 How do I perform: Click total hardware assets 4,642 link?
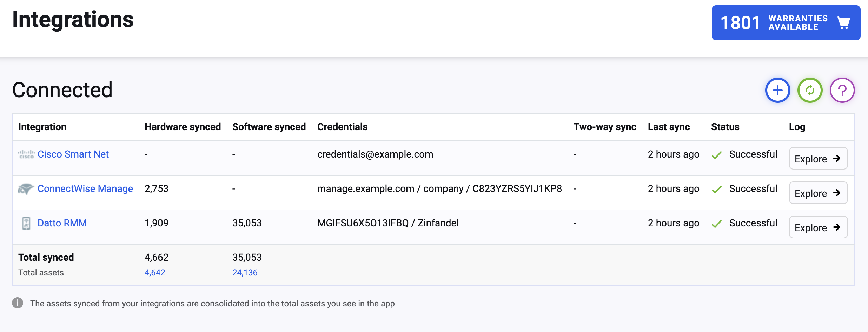click(x=155, y=272)
